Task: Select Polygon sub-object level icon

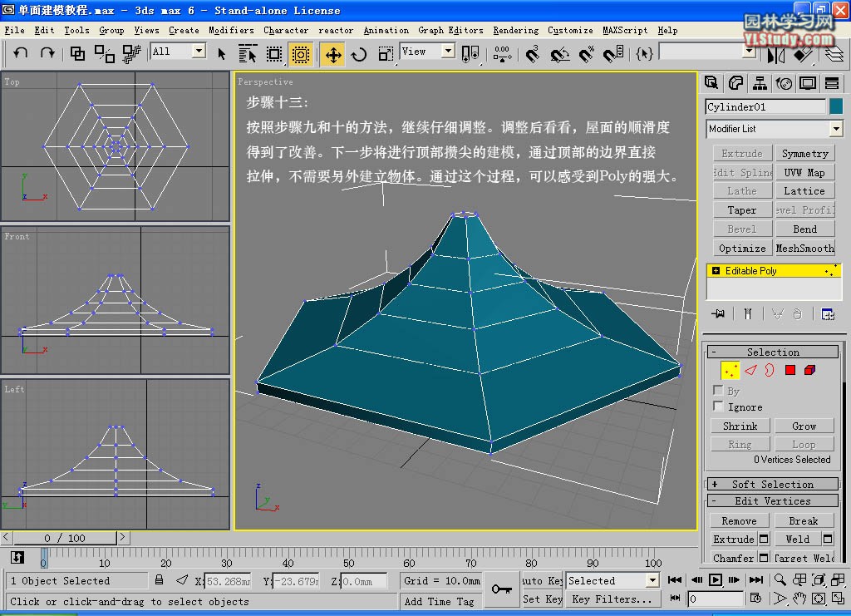Action: (790, 370)
